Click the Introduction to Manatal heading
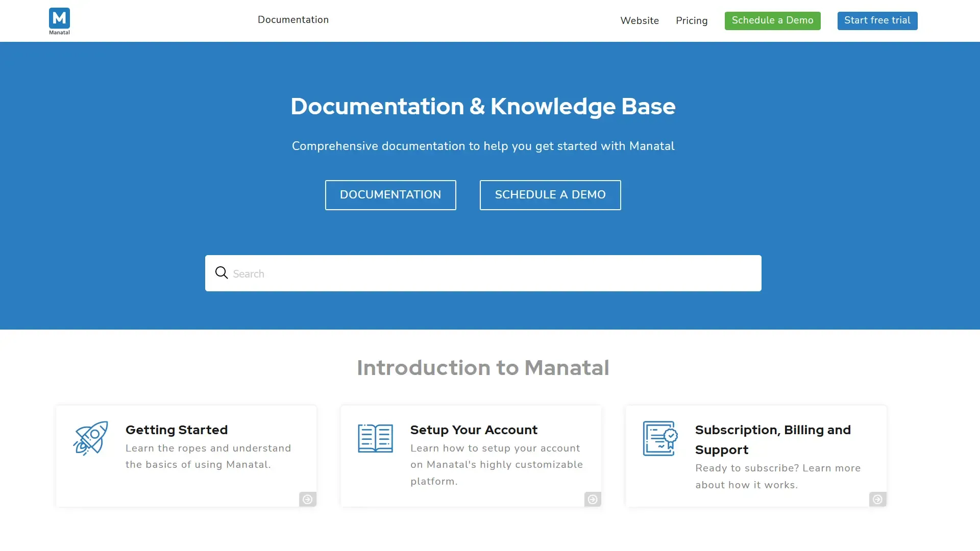 click(483, 368)
